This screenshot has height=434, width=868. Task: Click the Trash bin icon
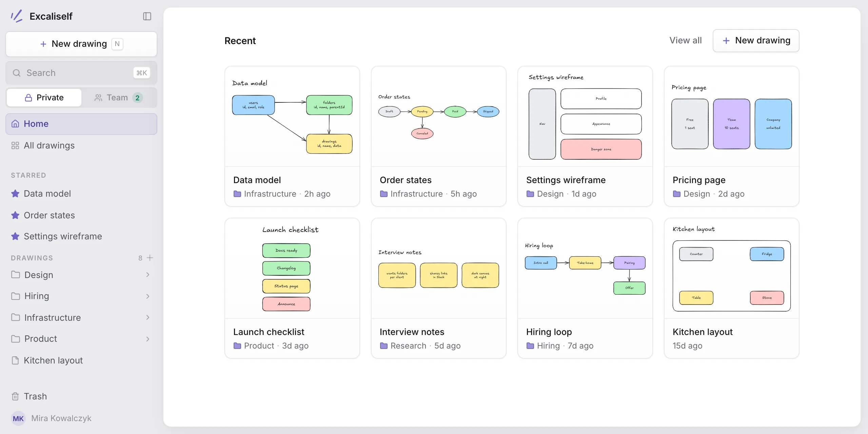(x=15, y=396)
